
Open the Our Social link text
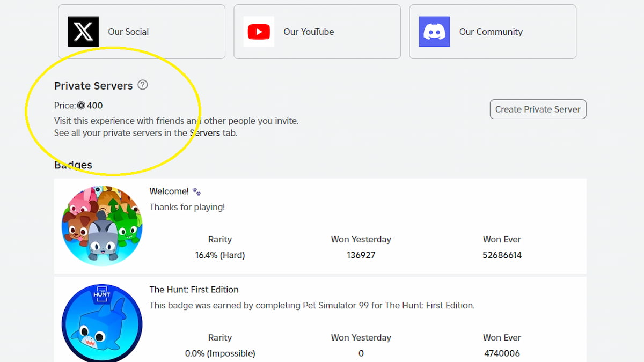[128, 32]
